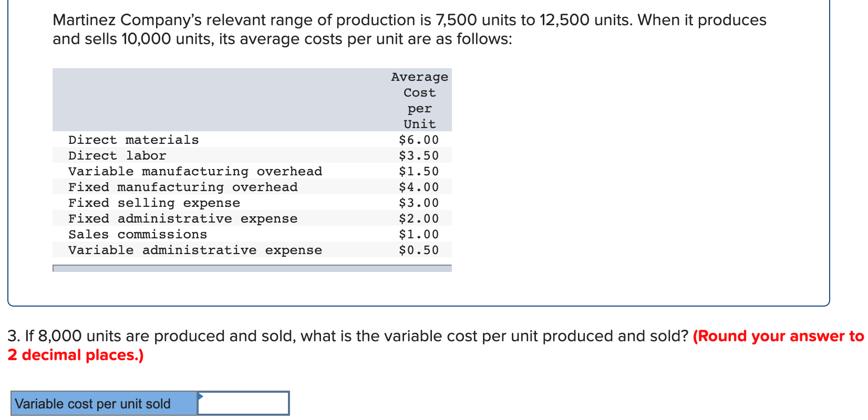Click the $1.00 sales commissions value

tap(419, 234)
